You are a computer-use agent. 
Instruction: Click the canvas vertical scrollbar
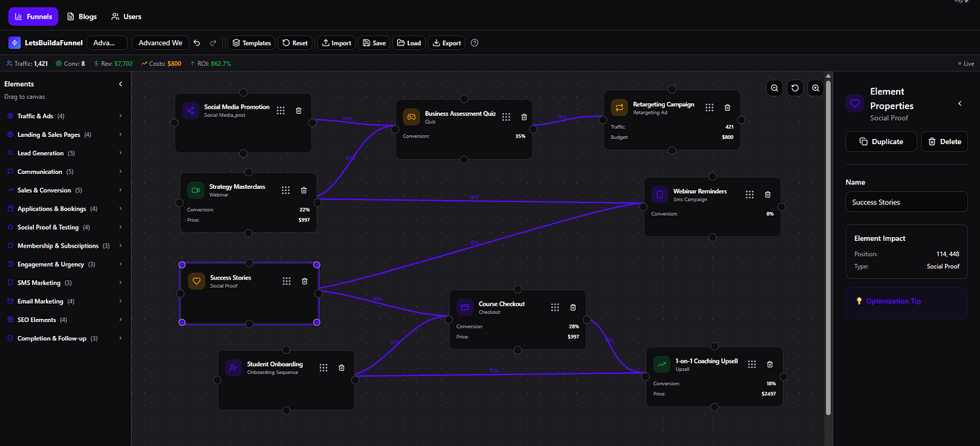[x=828, y=245]
